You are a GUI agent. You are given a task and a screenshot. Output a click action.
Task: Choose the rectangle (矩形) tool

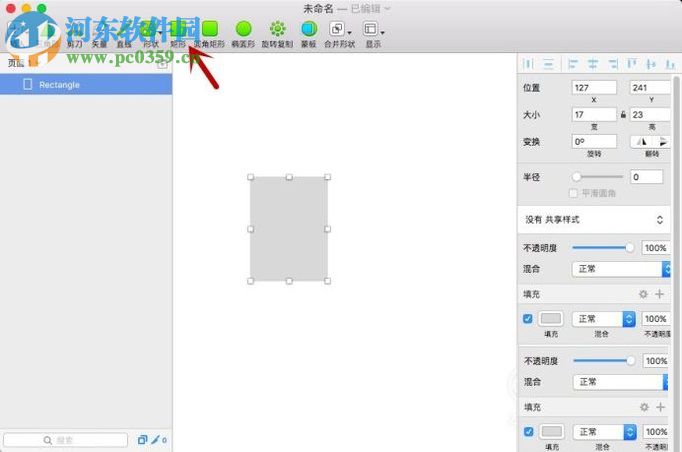[x=178, y=34]
